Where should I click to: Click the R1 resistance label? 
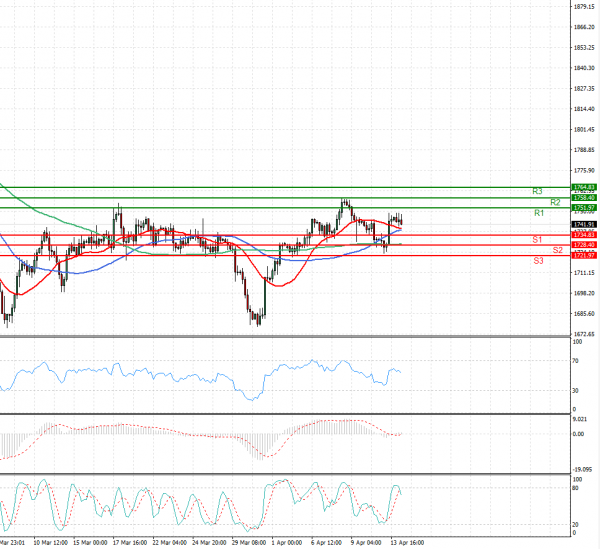[x=539, y=213]
